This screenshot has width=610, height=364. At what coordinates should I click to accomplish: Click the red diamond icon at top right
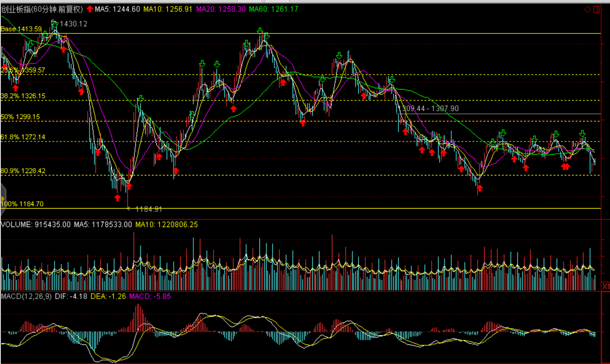click(587, 9)
